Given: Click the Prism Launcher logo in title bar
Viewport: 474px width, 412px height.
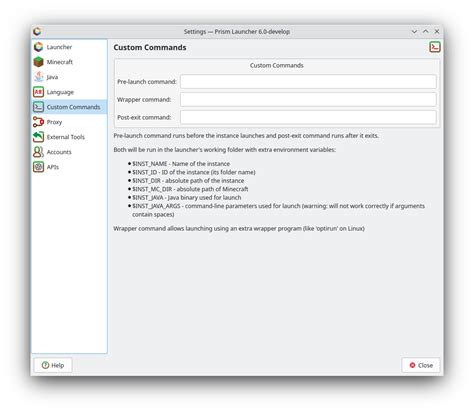Looking at the screenshot, I should (37, 31).
